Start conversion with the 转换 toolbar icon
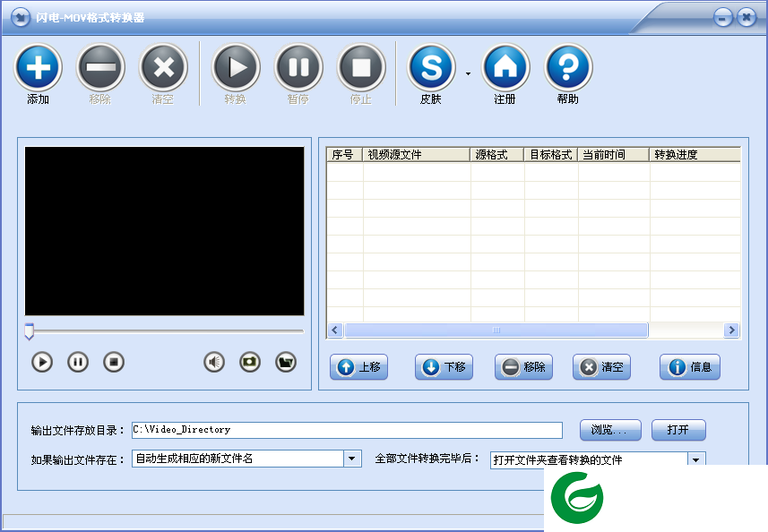768x532 pixels. click(x=236, y=67)
